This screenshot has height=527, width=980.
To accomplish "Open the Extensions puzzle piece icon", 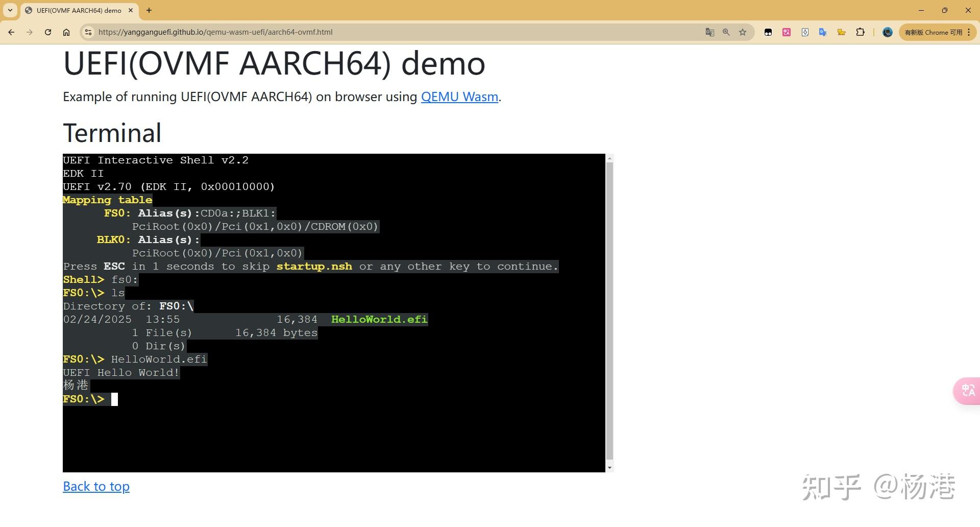I will (861, 32).
